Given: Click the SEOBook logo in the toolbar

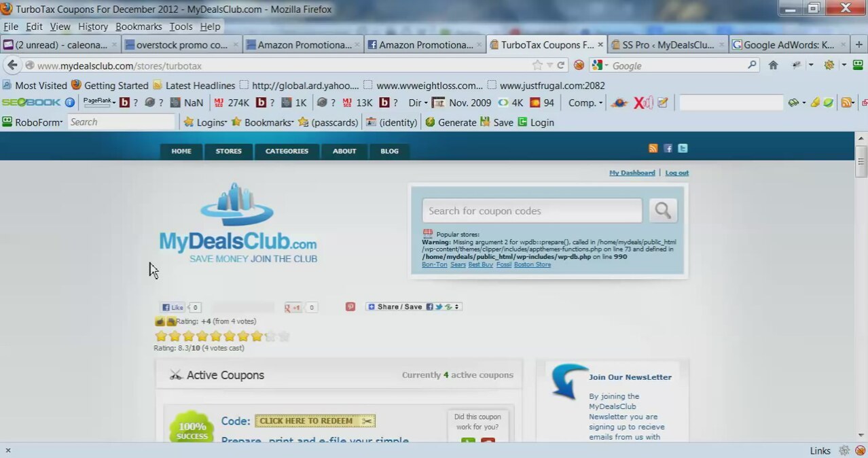Looking at the screenshot, I should pos(31,103).
